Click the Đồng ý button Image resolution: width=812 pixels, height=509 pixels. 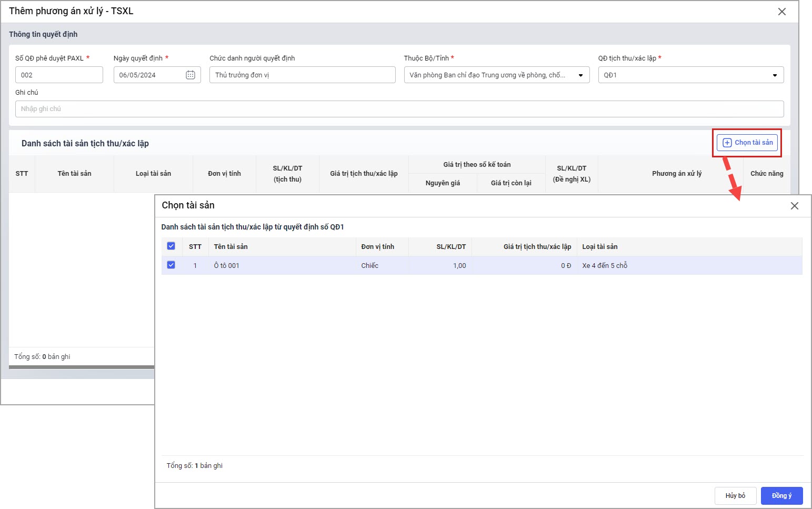pyautogui.click(x=781, y=495)
